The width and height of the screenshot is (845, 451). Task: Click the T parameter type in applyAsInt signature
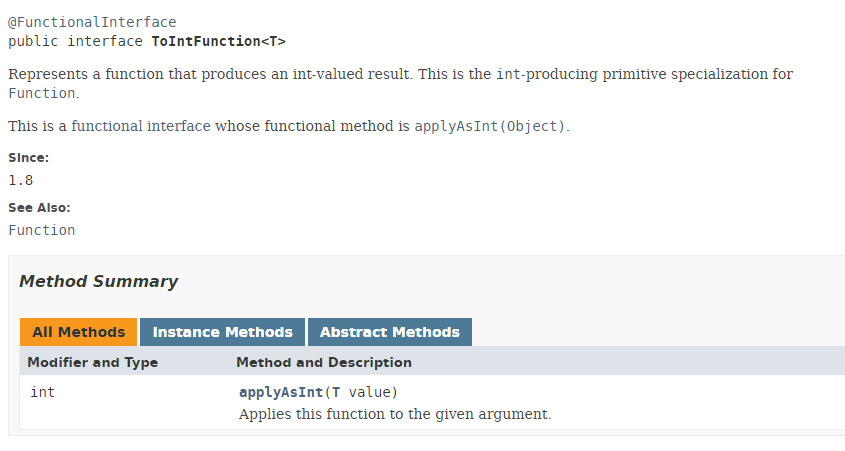336,392
